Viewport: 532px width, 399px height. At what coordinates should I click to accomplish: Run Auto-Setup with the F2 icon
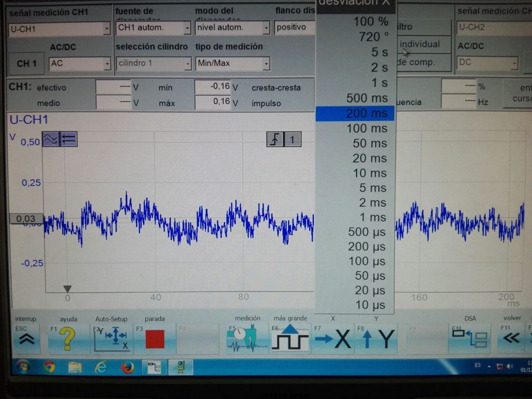[111, 339]
